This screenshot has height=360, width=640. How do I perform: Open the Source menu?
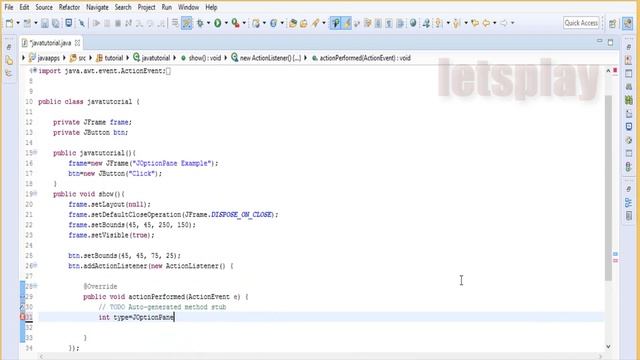pos(44,7)
